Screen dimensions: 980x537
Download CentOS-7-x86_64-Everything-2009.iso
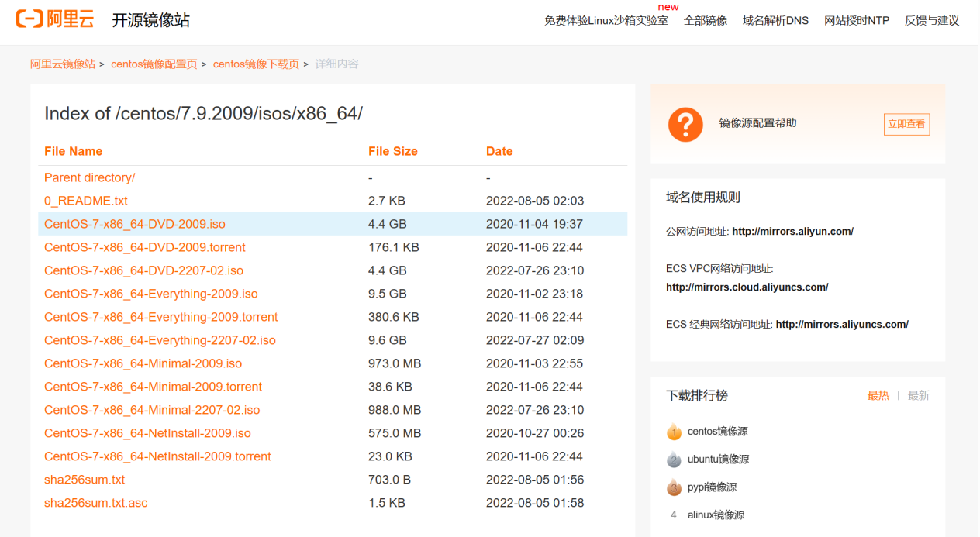(x=151, y=294)
